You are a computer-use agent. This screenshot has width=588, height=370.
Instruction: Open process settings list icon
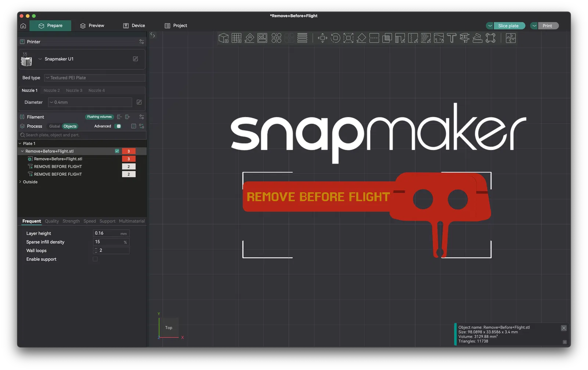[133, 126]
